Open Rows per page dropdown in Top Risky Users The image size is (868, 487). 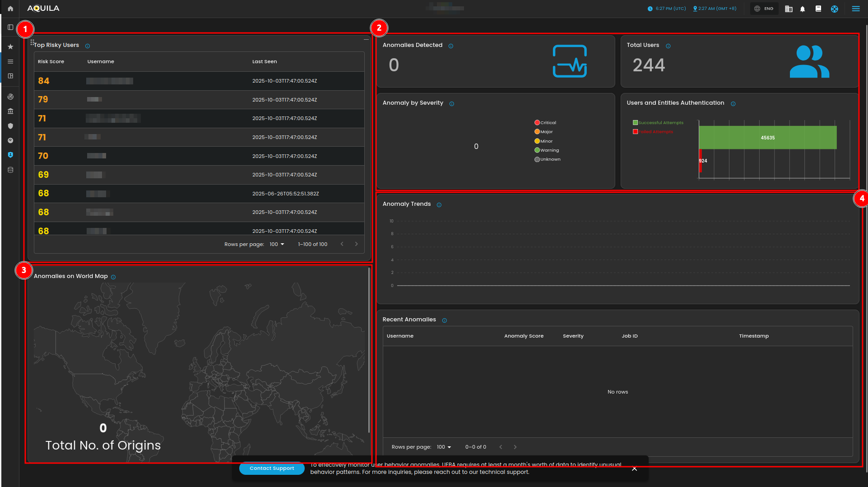pyautogui.click(x=277, y=244)
